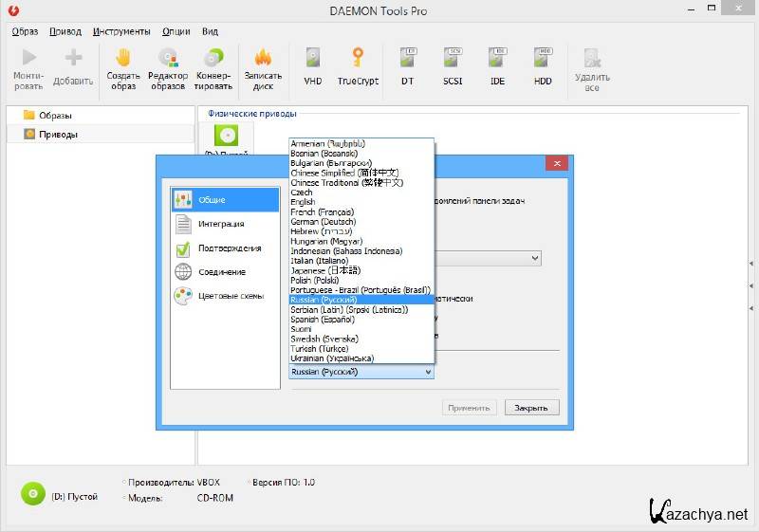This screenshot has width=759, height=532.
Task: Choose Ukrainian (Українська) from the language list
Action: click(x=332, y=358)
